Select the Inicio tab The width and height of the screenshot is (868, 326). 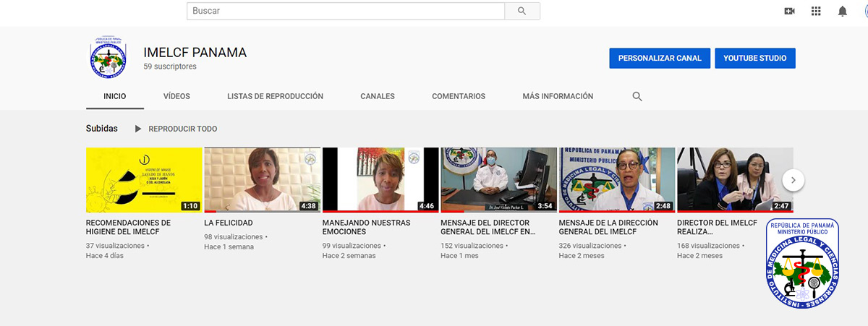point(115,96)
